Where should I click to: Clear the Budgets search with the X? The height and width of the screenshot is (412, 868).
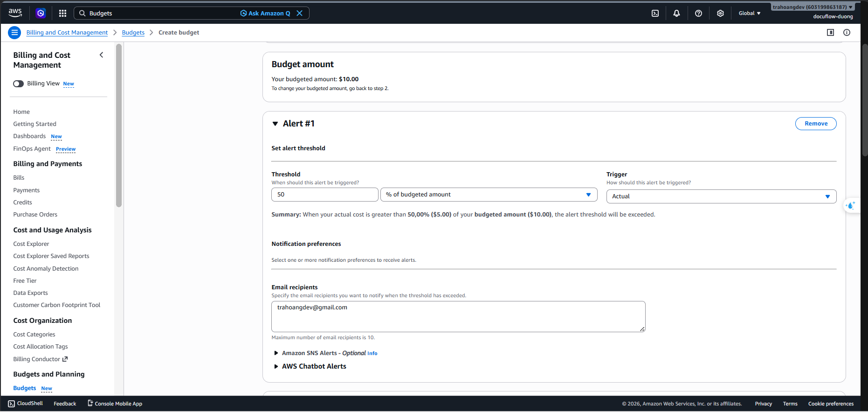point(300,13)
